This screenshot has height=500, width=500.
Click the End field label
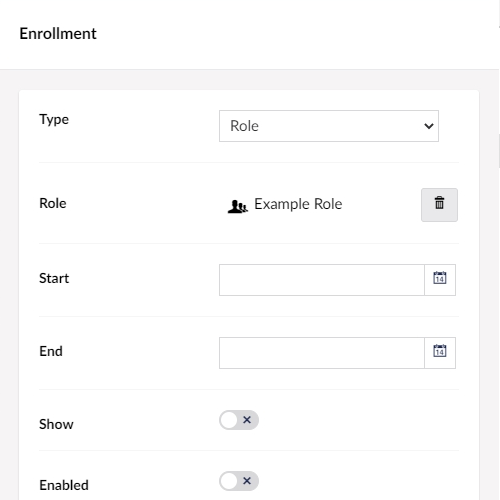[51, 351]
